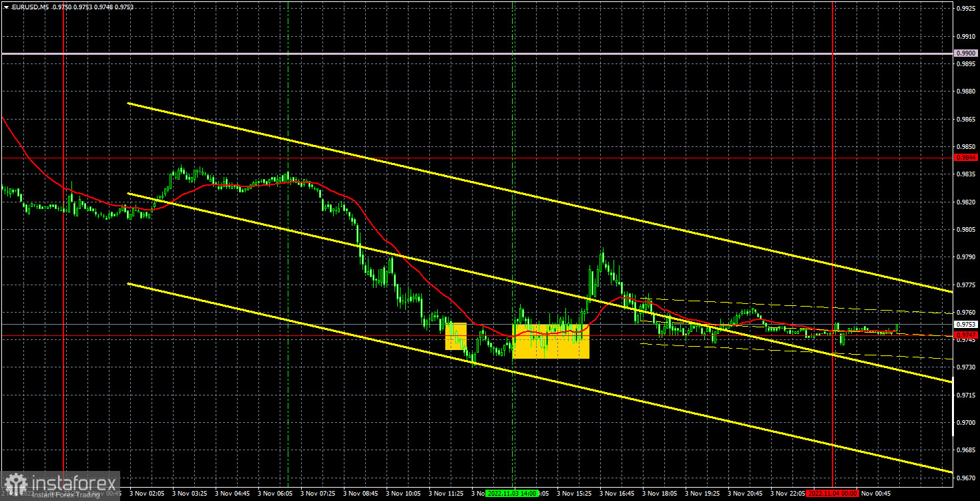Screen dimensions: 980x501
Task: Click the 3 Nov 19:25 time label
Action: 703,494
